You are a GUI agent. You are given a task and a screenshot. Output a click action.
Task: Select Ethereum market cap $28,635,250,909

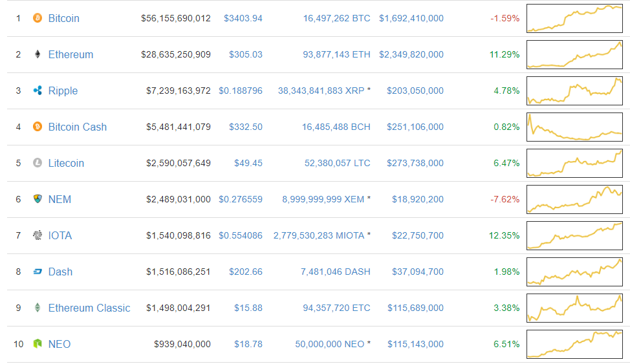(x=175, y=55)
